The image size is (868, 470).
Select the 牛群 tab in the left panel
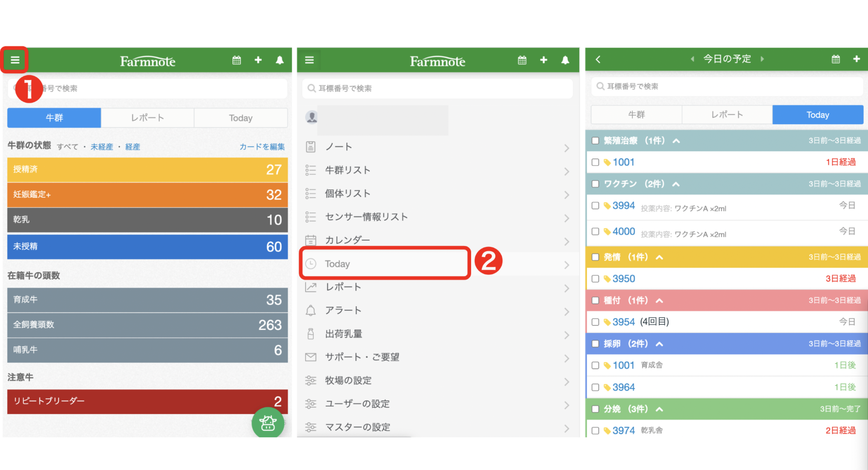pos(54,118)
